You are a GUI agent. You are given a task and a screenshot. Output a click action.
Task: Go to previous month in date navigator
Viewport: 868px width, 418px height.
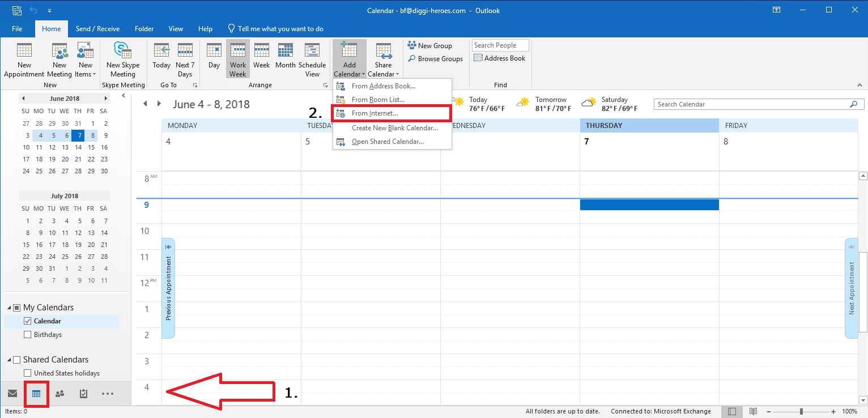tap(24, 99)
